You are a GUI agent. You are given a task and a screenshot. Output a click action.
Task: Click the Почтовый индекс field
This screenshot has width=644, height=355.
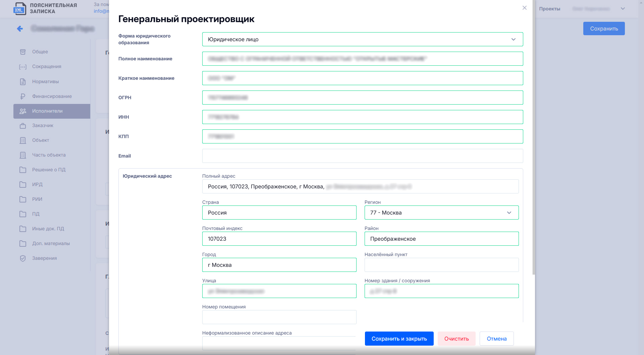[x=279, y=239]
